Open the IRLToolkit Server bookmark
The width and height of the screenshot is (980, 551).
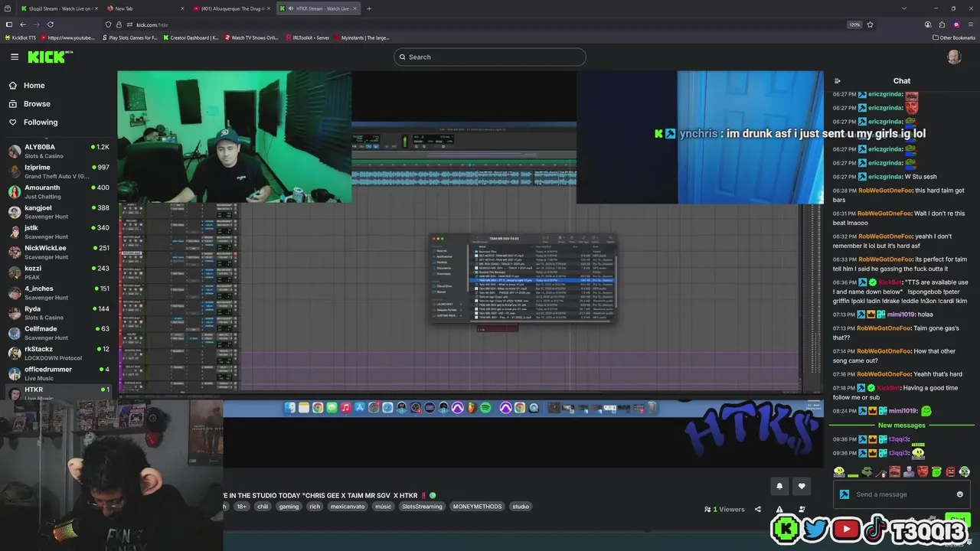tap(307, 37)
